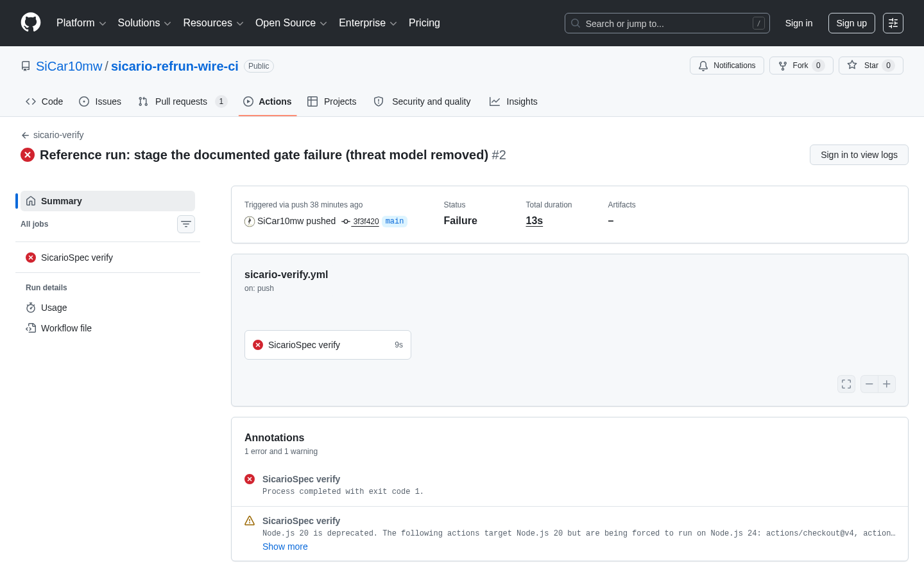Switch to the Actions tab
Viewport: 924px width, 578px height.
tap(268, 101)
